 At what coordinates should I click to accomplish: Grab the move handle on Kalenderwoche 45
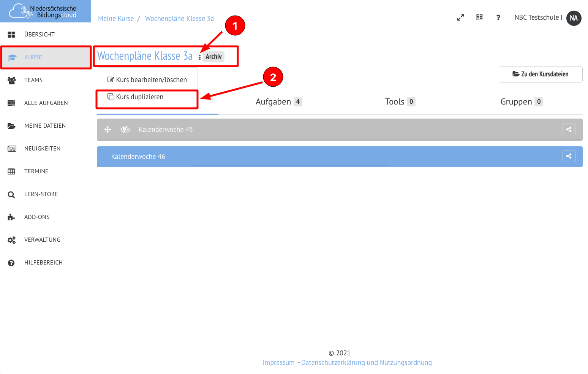click(x=108, y=130)
